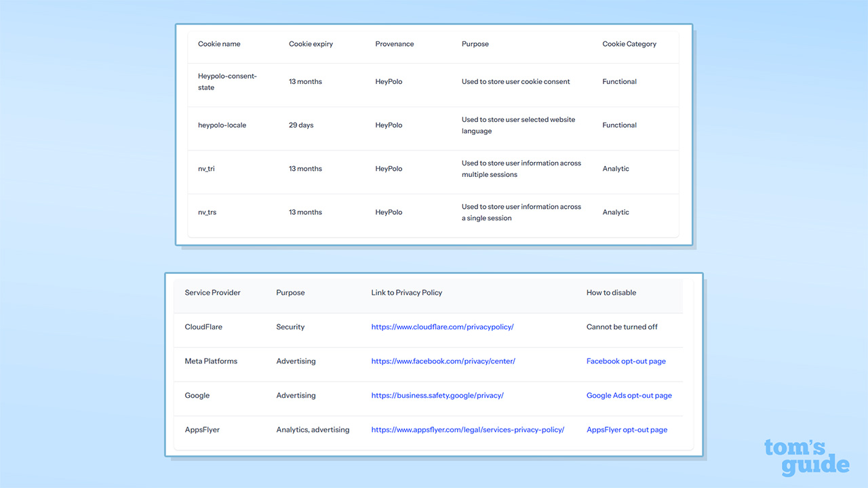Select the Provenance column header
868x488 pixels.
pyautogui.click(x=395, y=43)
